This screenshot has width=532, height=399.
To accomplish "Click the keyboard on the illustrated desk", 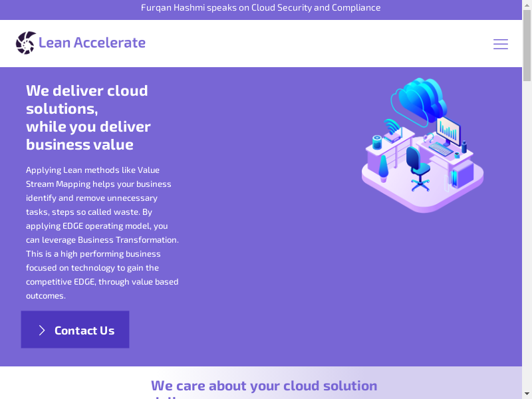I will point(440,149).
